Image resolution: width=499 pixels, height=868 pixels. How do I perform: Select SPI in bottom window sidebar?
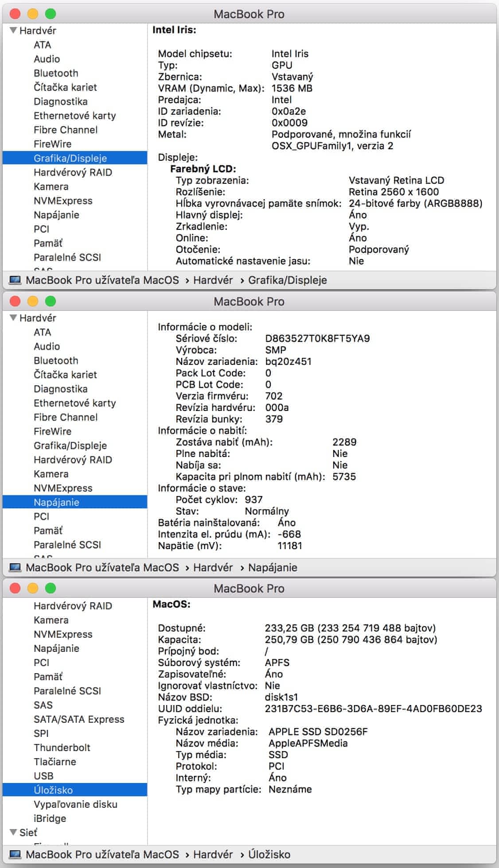[x=41, y=733]
